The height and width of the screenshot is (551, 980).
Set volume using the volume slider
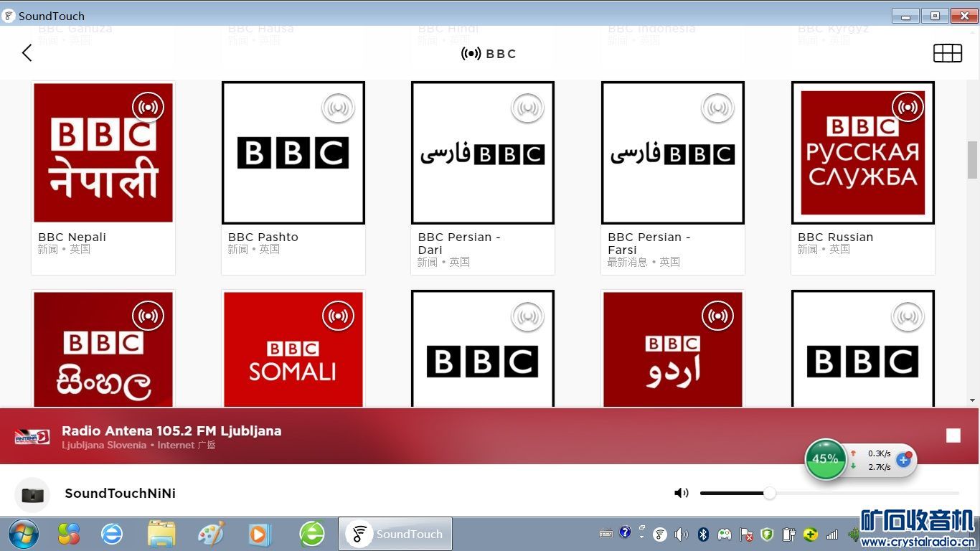[829, 493]
